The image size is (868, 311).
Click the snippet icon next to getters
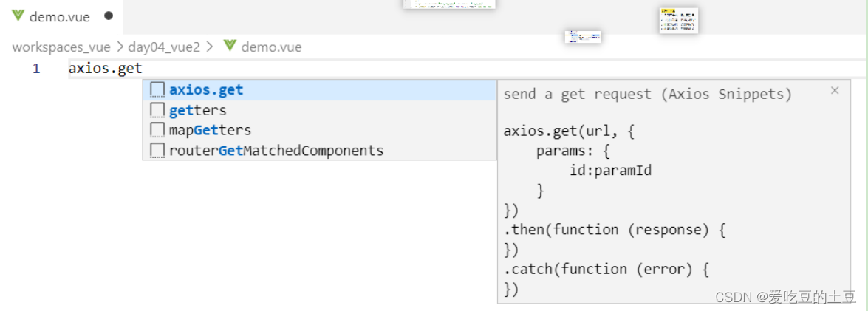[157, 110]
